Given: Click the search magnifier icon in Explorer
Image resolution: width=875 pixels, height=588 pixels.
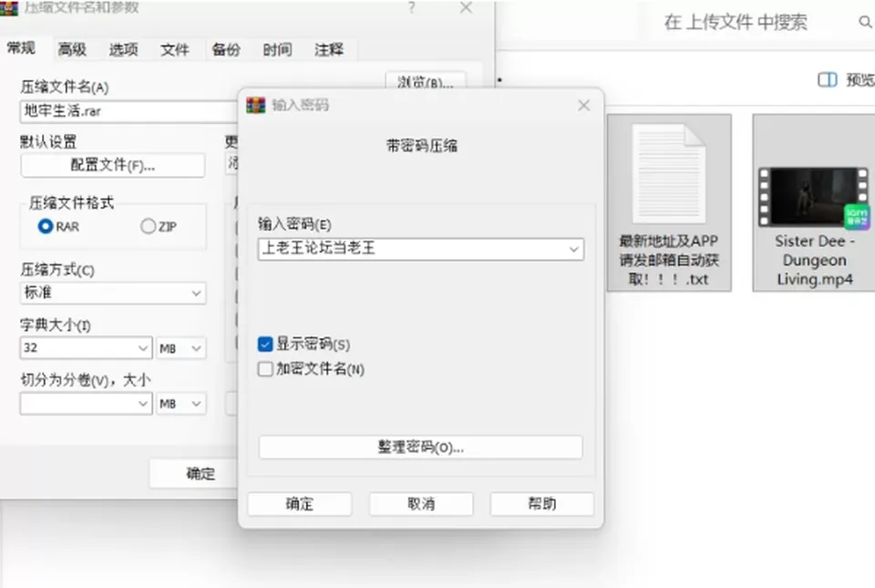Looking at the screenshot, I should click(865, 22).
